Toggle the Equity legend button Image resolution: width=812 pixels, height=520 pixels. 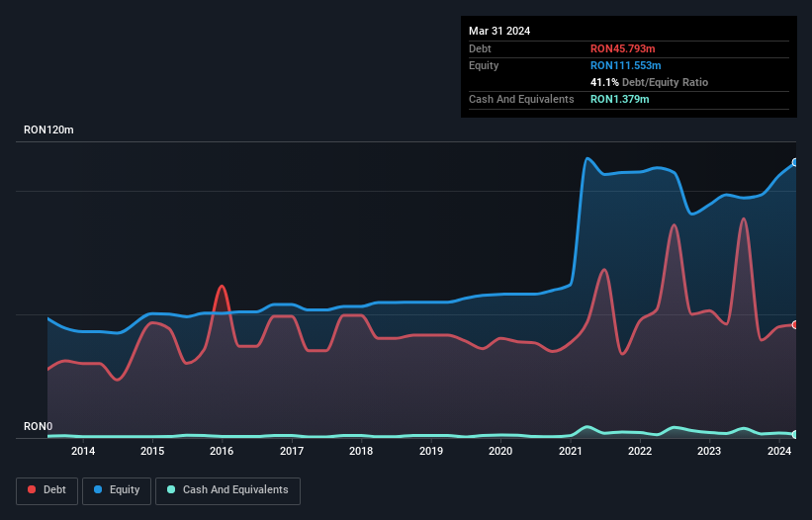point(117,490)
